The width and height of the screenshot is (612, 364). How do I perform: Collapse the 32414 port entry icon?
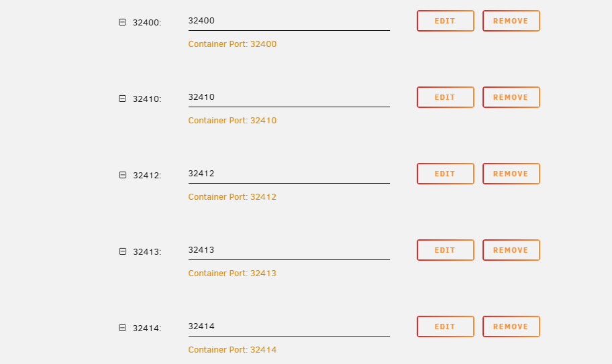pos(122,328)
